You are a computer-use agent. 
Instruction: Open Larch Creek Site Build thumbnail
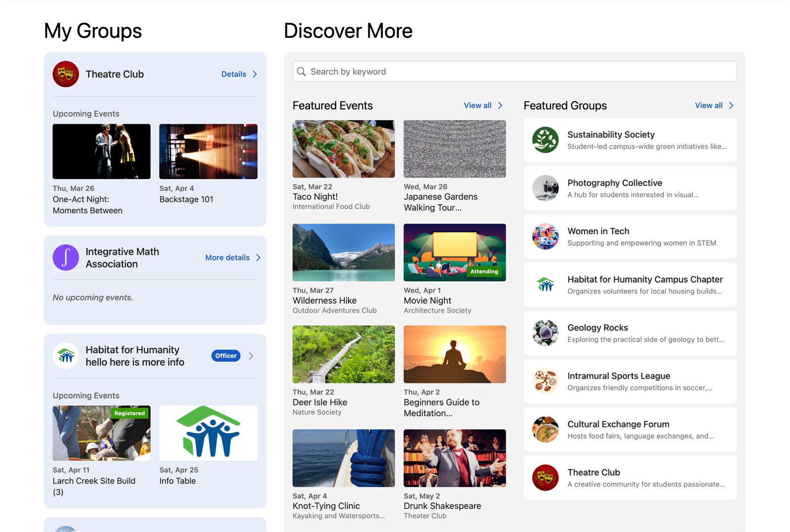(102, 433)
